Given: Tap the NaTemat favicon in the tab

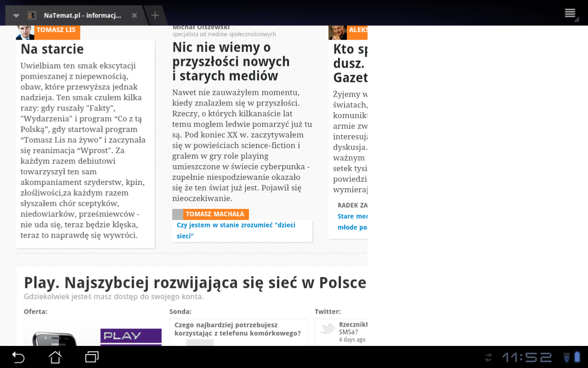Looking at the screenshot, I should pyautogui.click(x=32, y=16).
